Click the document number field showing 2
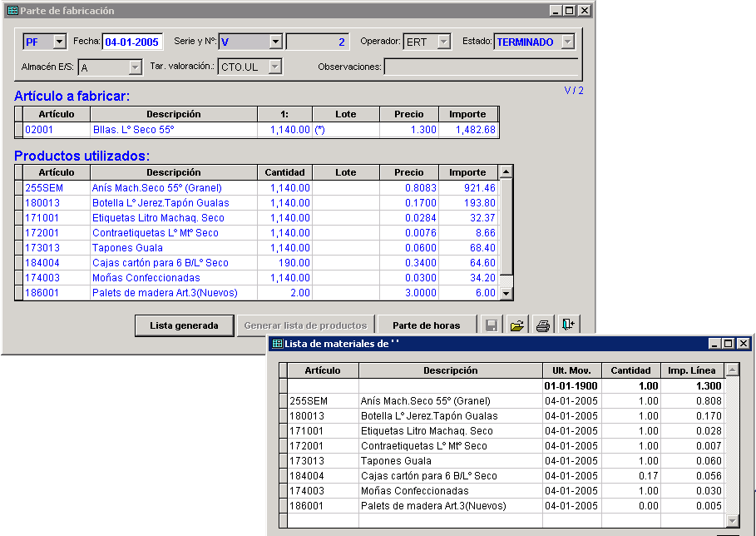The width and height of the screenshot is (756, 536). click(317, 42)
